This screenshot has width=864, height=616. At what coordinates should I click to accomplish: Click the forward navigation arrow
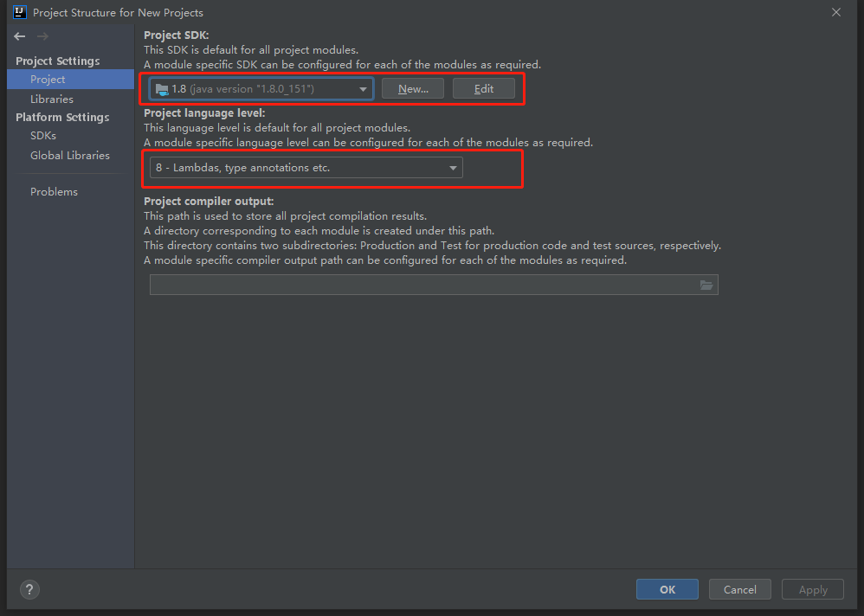[x=42, y=36]
